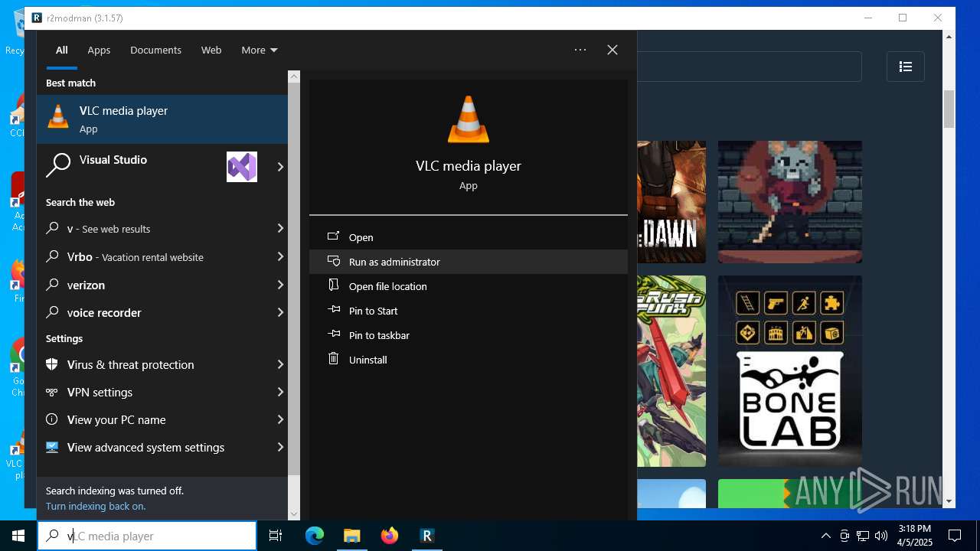Click the three-dot options icon in search panel
The width and height of the screenshot is (980, 551).
[x=580, y=50]
